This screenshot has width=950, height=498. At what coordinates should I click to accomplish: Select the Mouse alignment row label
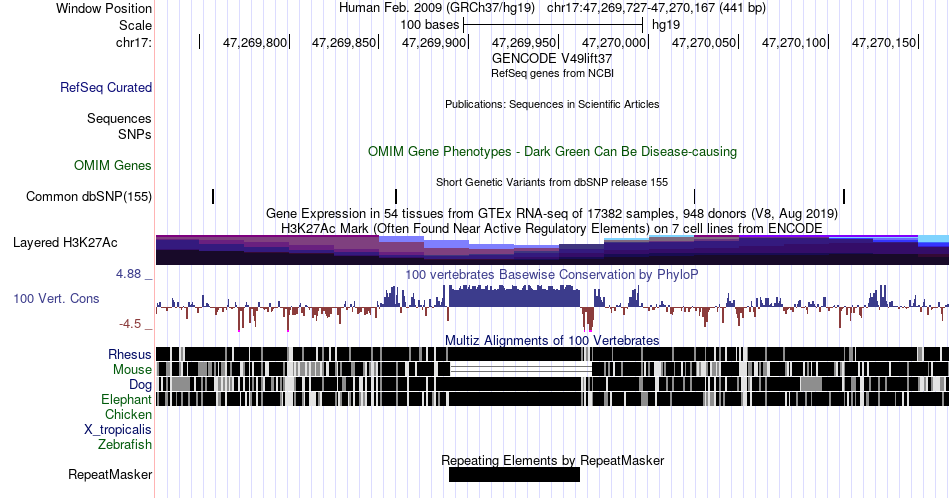[x=132, y=370]
